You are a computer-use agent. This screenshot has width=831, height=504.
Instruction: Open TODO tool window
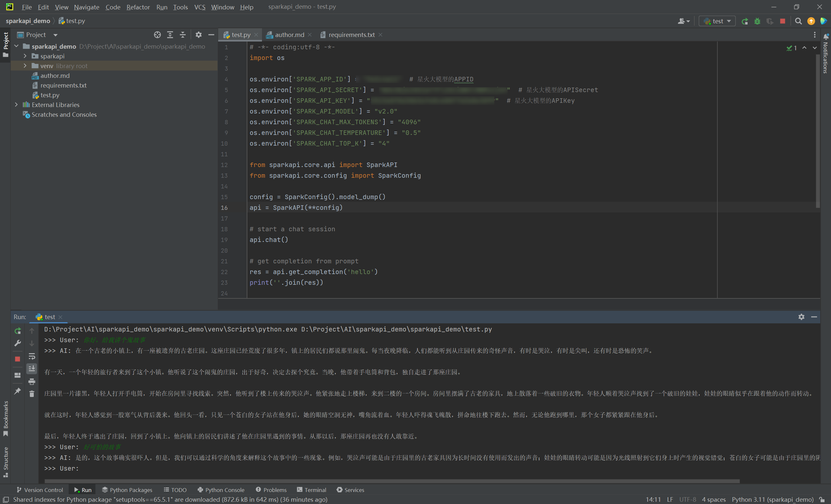175,490
